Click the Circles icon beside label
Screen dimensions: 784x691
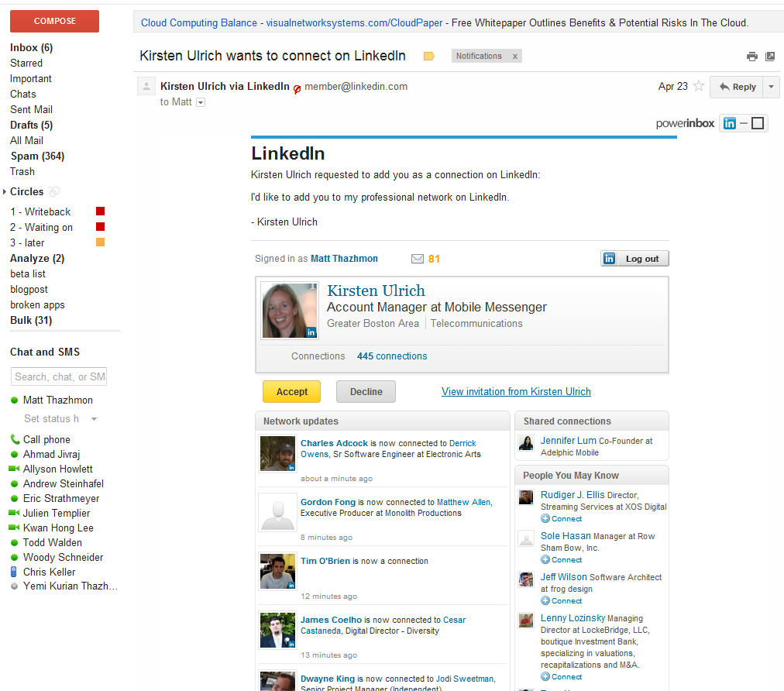click(54, 191)
